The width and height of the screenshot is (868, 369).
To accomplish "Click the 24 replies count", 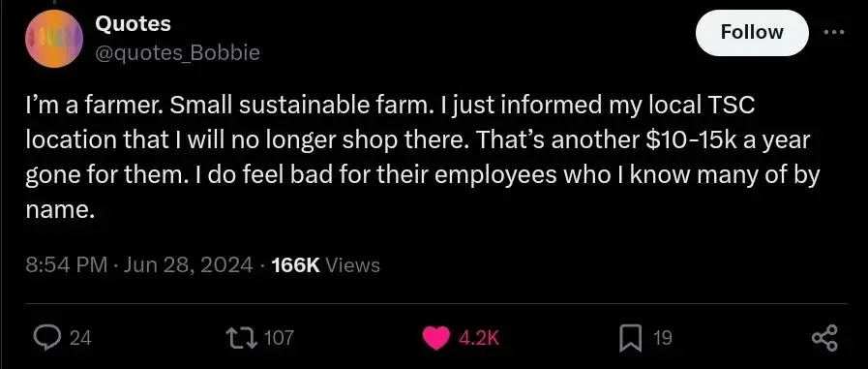I will (x=81, y=337).
